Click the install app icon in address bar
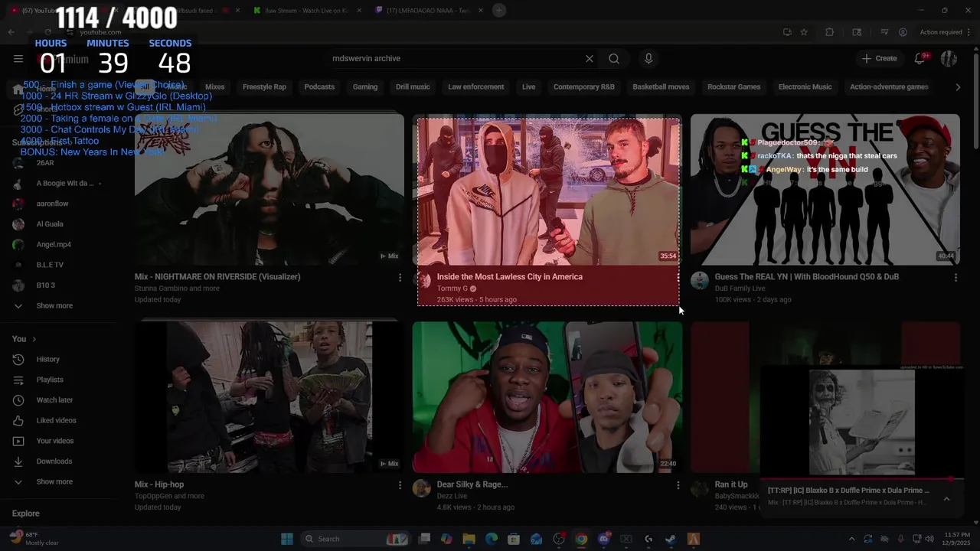 [787, 32]
